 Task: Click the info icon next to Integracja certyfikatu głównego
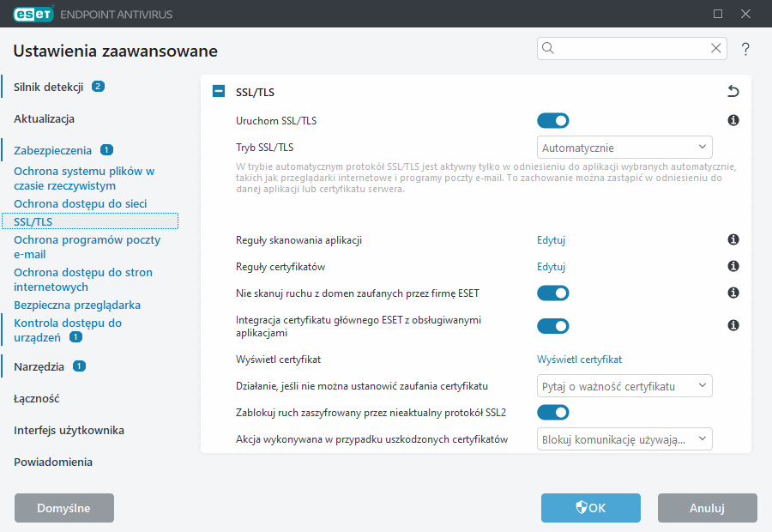(x=733, y=326)
